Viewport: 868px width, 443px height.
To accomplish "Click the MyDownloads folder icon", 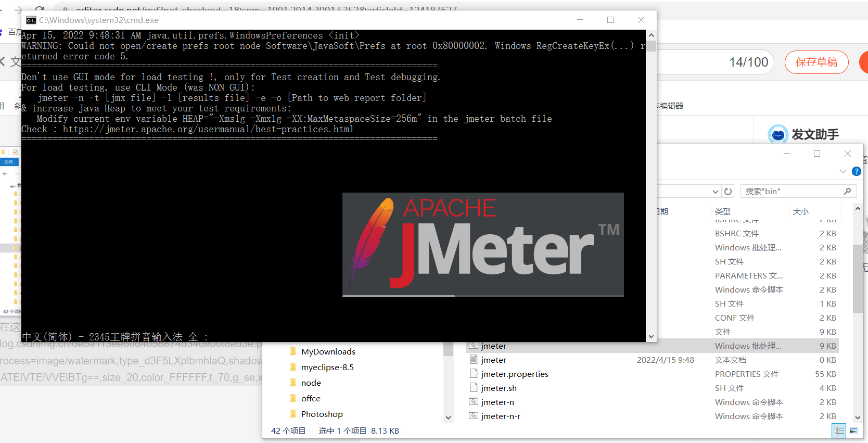I will pos(293,351).
